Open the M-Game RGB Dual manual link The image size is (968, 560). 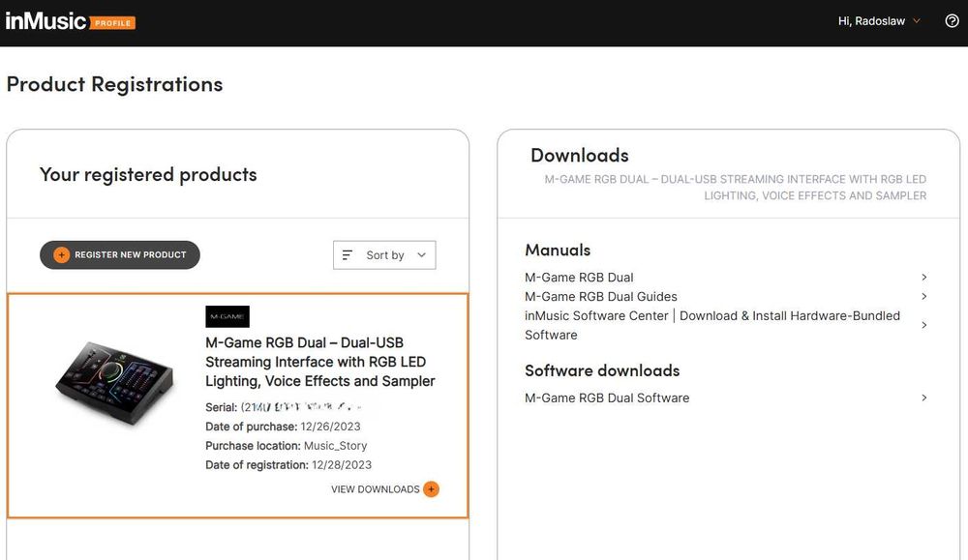point(579,278)
